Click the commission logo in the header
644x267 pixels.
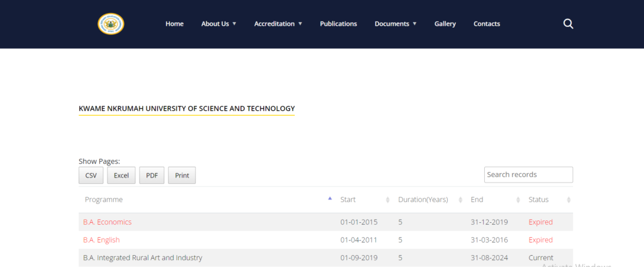click(111, 24)
